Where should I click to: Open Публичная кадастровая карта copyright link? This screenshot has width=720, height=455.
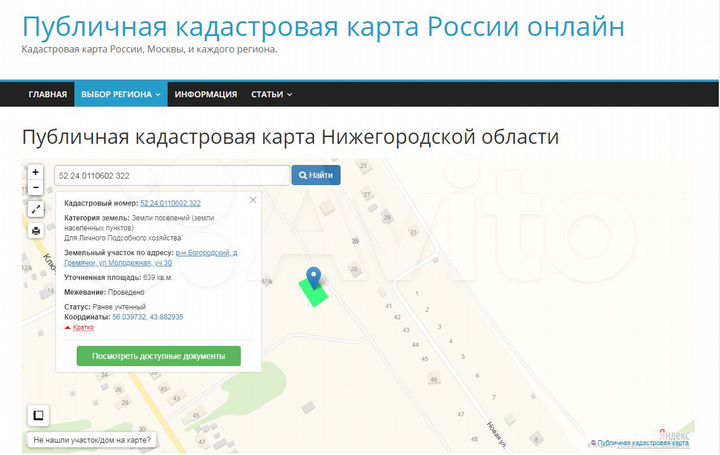pos(643,443)
